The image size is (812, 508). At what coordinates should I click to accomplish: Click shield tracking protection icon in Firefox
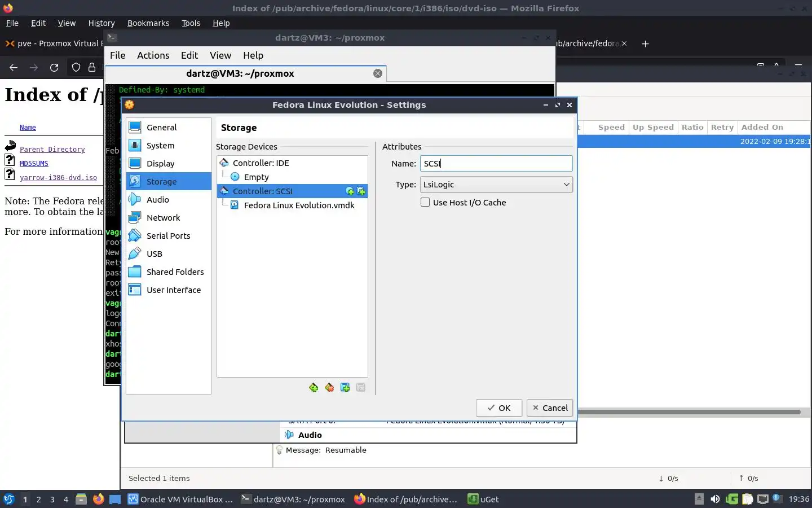click(x=76, y=68)
